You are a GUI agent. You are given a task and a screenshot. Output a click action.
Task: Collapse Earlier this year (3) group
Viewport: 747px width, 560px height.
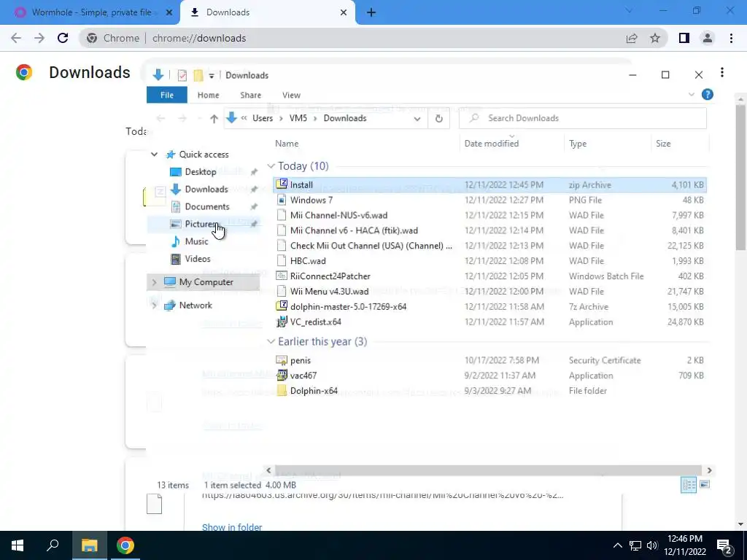click(271, 341)
